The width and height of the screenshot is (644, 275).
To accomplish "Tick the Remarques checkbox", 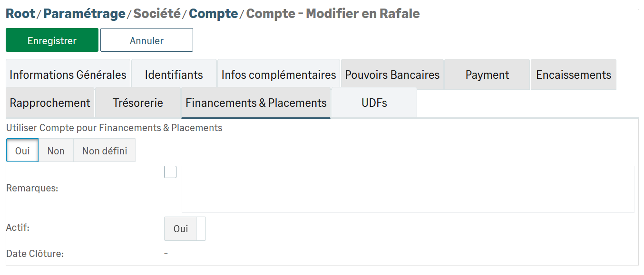I will 170,172.
